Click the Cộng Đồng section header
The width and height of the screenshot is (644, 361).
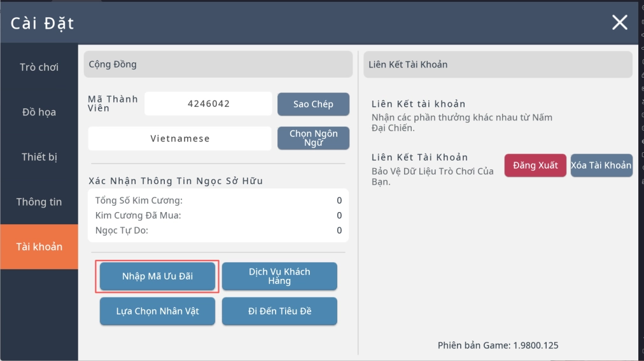click(x=218, y=64)
